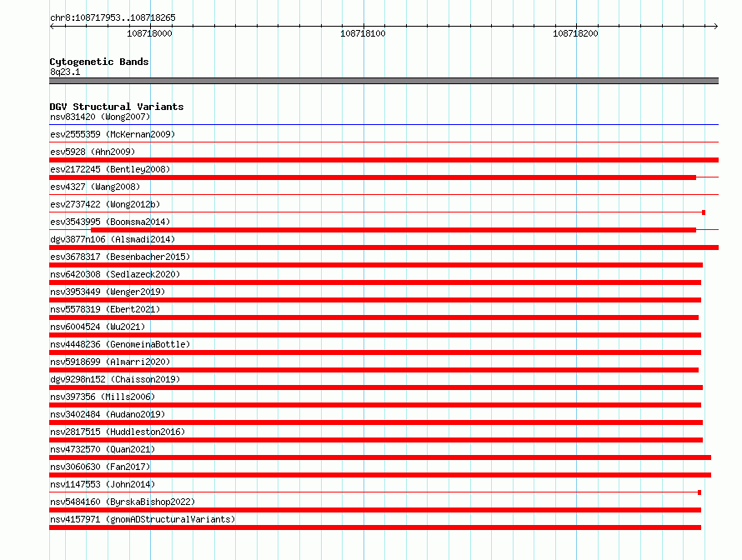The image size is (742, 560).
Task: Select the nsv5918699 (Almarri2020) label
Action: coord(110,362)
